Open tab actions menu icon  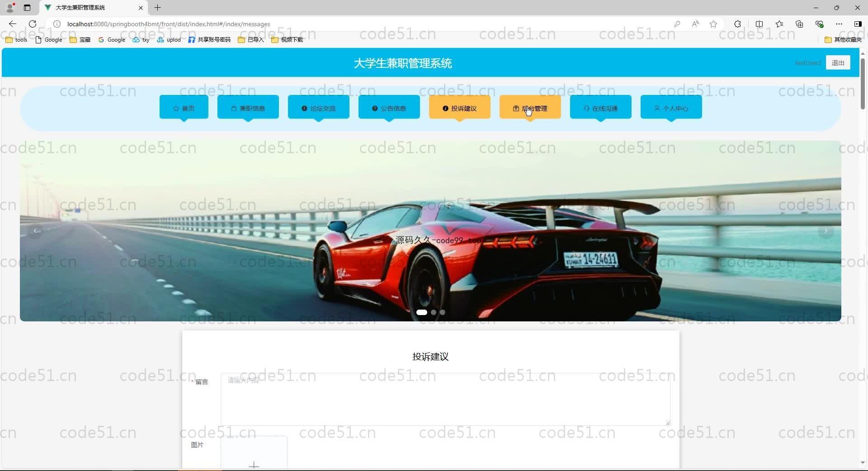(x=27, y=8)
